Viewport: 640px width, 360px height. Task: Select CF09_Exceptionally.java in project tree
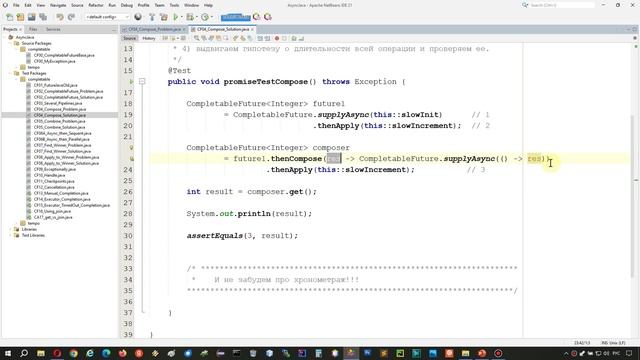click(x=55, y=169)
